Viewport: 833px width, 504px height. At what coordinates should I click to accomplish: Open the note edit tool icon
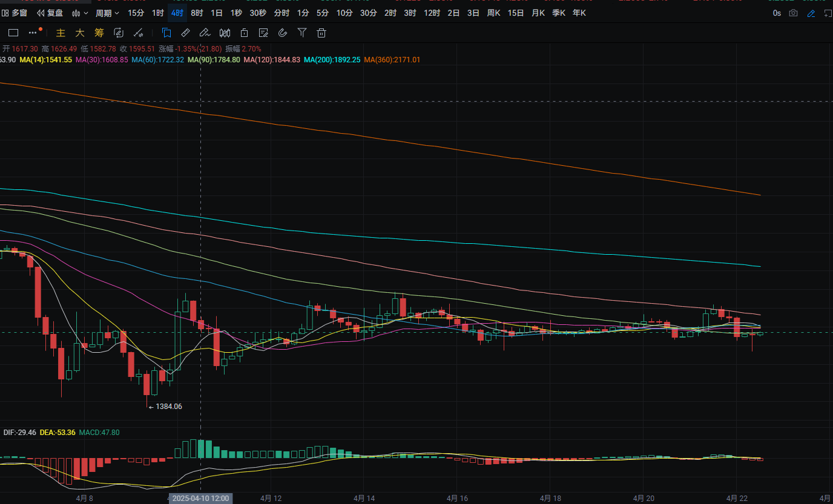pyautogui.click(x=263, y=33)
